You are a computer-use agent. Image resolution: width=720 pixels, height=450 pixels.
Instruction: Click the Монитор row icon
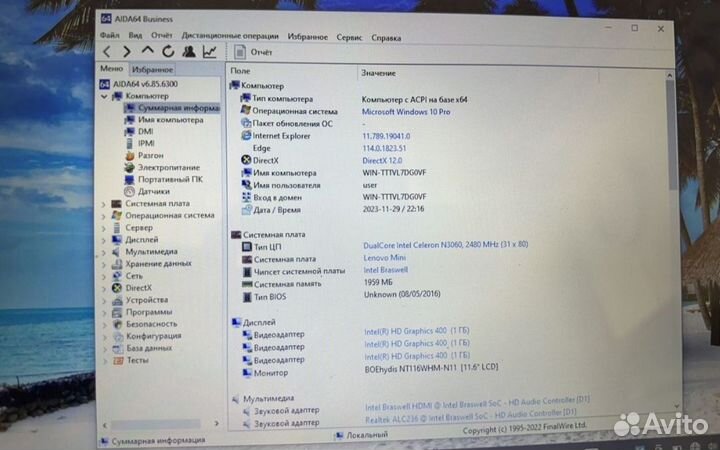247,373
